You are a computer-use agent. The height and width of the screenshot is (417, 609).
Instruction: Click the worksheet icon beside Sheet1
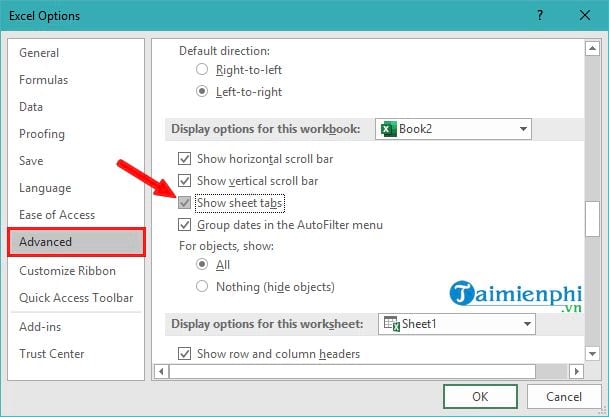coord(391,324)
